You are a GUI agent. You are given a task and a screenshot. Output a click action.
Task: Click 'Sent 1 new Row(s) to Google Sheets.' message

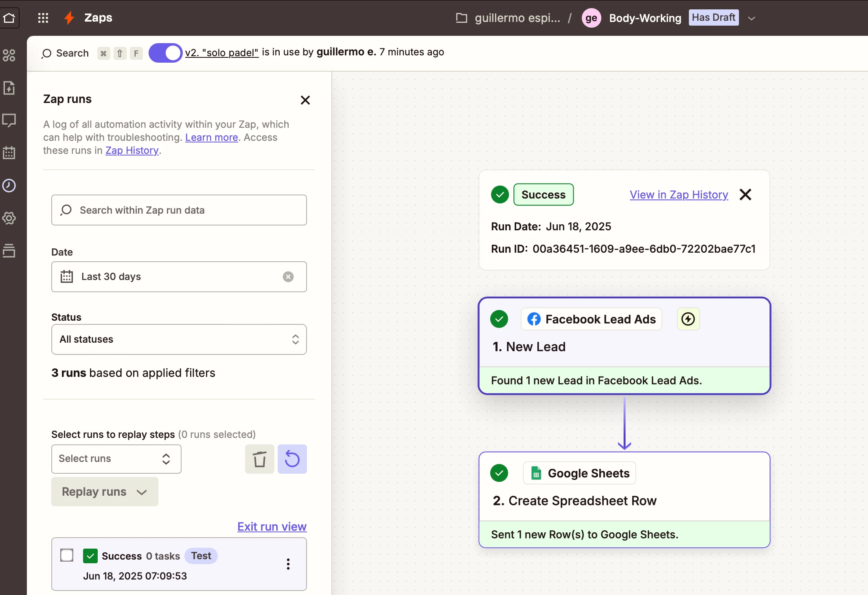[585, 534]
